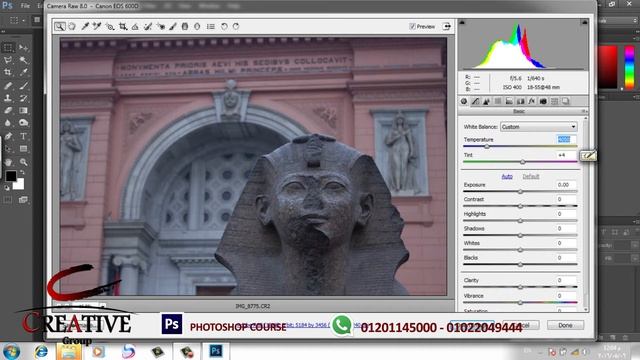This screenshot has width=640, height=360.
Task: Click the Tint slider handle
Action: [x=522, y=162]
